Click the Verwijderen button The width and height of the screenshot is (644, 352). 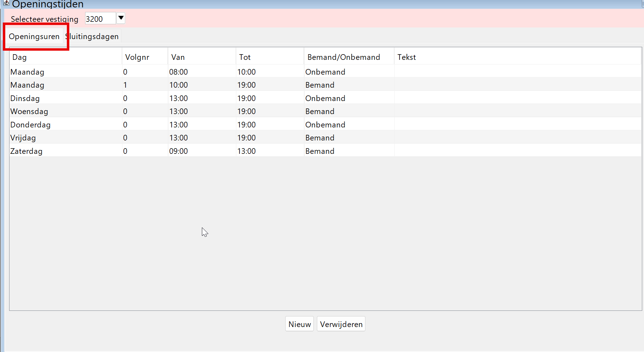pyautogui.click(x=341, y=324)
